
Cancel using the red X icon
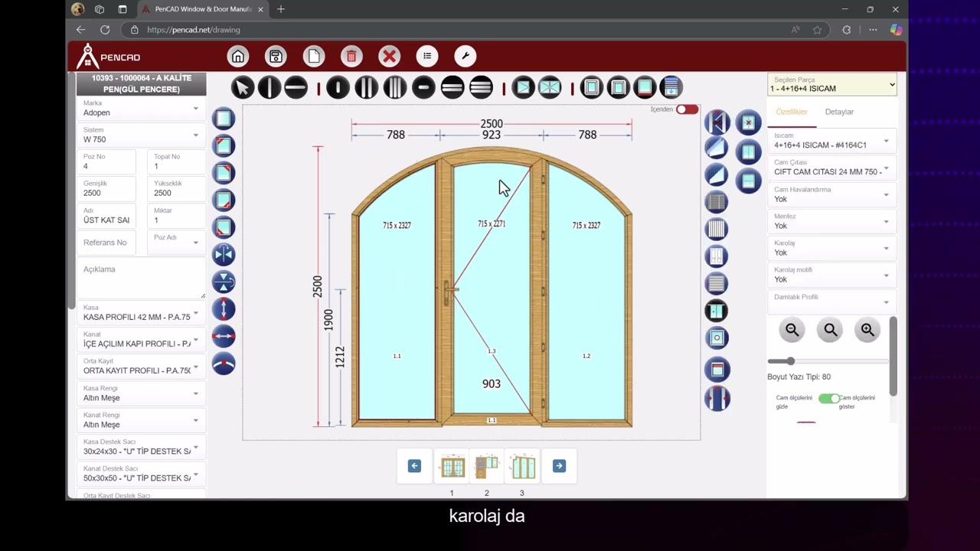390,57
